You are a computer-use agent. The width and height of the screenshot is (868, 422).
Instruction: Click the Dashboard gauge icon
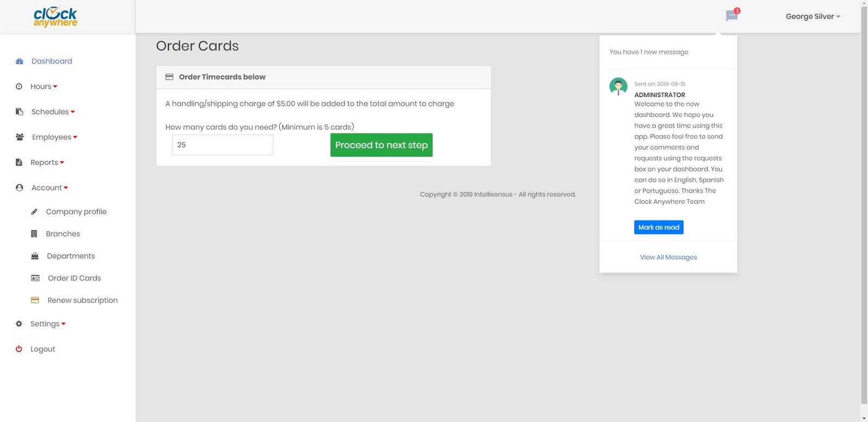[x=20, y=61]
